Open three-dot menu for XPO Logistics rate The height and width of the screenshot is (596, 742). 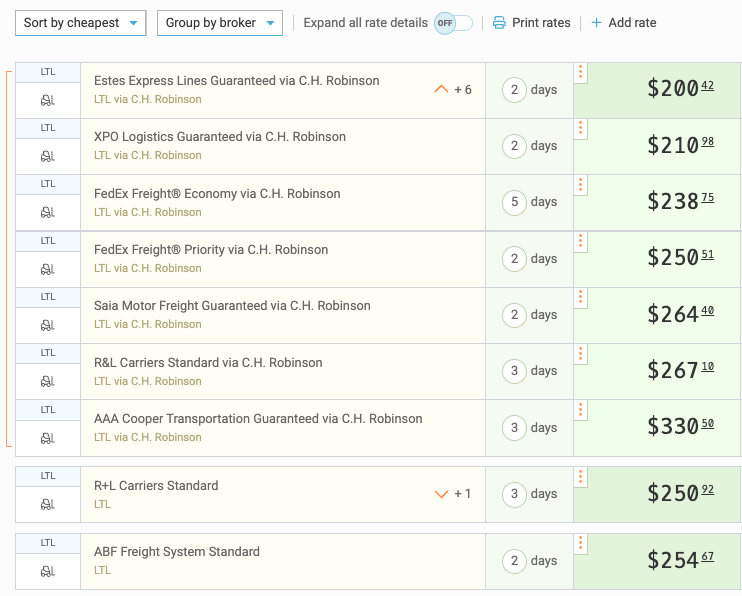click(581, 129)
